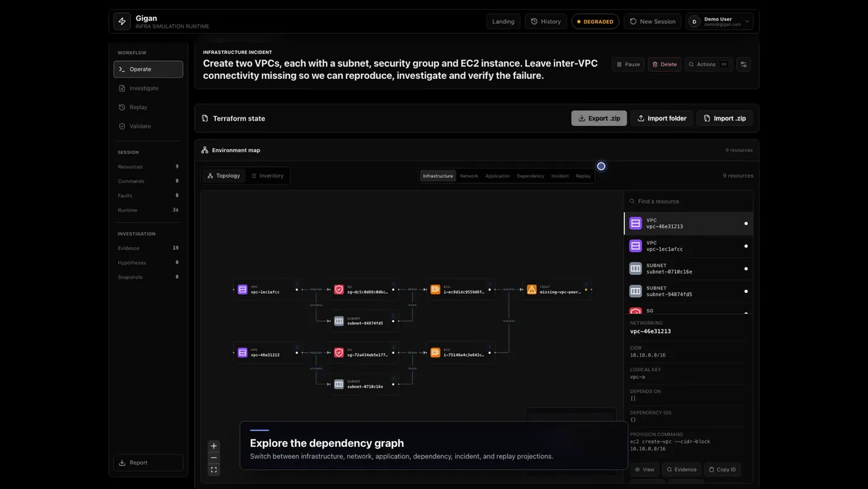Click the Environment map network icon

(205, 150)
